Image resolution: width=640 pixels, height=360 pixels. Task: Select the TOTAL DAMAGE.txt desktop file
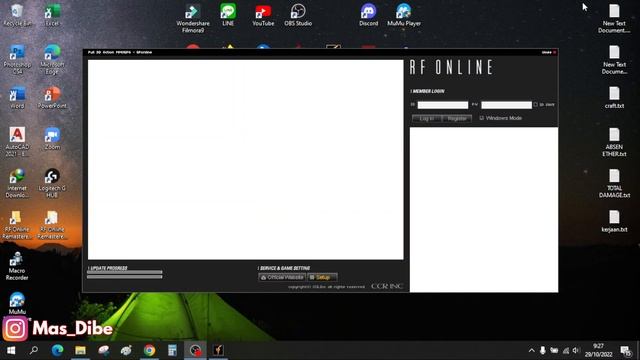point(614,183)
